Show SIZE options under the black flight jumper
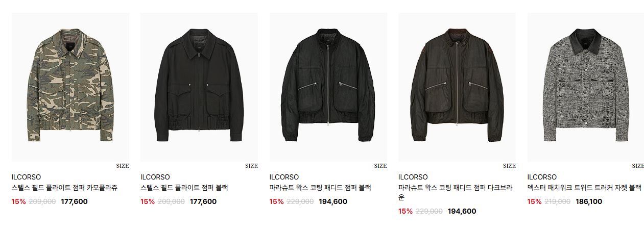Image resolution: width=644 pixels, height=232 pixels. [251, 166]
